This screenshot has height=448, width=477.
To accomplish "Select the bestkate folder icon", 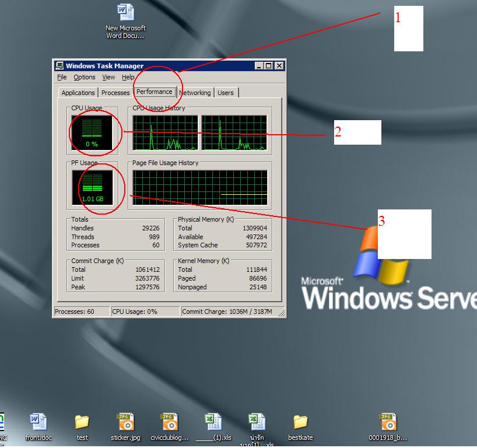I will pos(300,422).
